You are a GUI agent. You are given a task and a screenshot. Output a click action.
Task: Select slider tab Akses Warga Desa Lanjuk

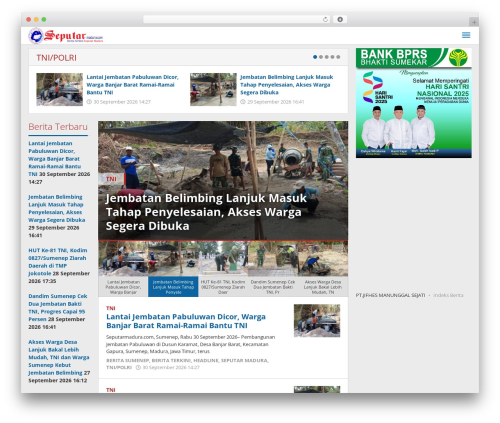pyautogui.click(x=323, y=287)
